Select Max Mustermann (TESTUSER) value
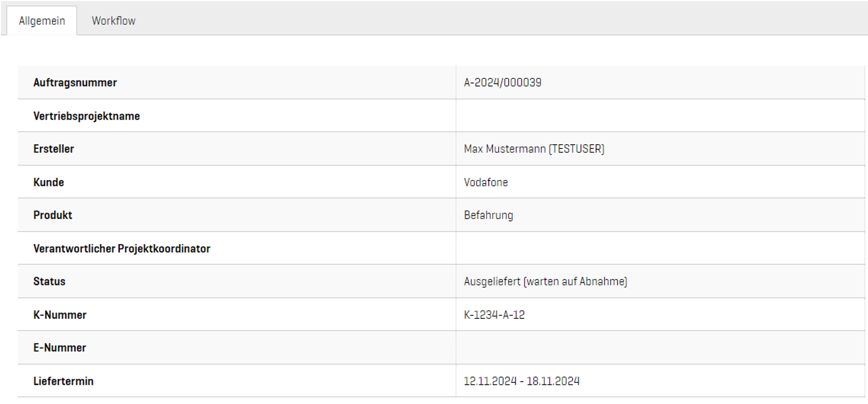 [534, 149]
